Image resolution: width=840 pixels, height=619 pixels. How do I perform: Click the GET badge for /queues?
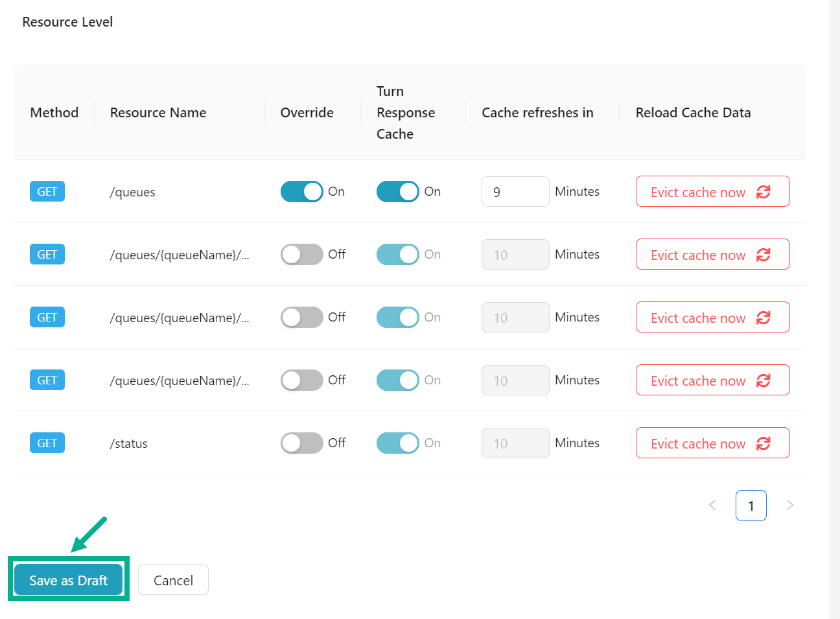pos(47,192)
